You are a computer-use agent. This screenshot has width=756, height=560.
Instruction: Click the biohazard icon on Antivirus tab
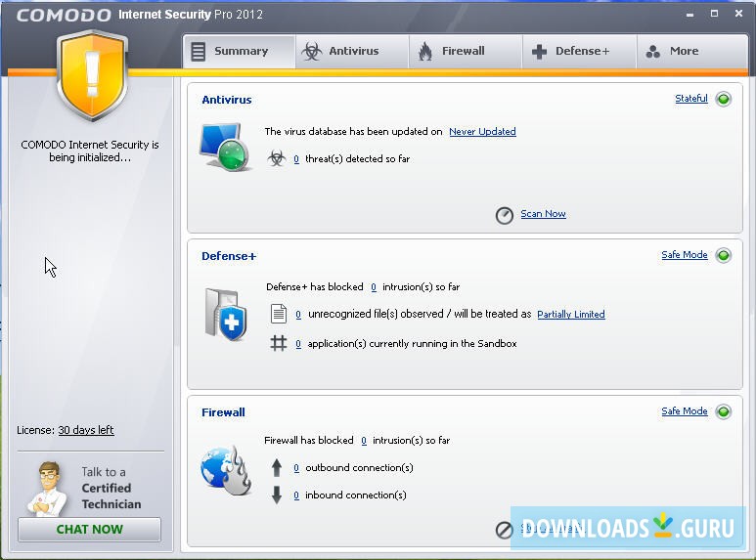312,51
